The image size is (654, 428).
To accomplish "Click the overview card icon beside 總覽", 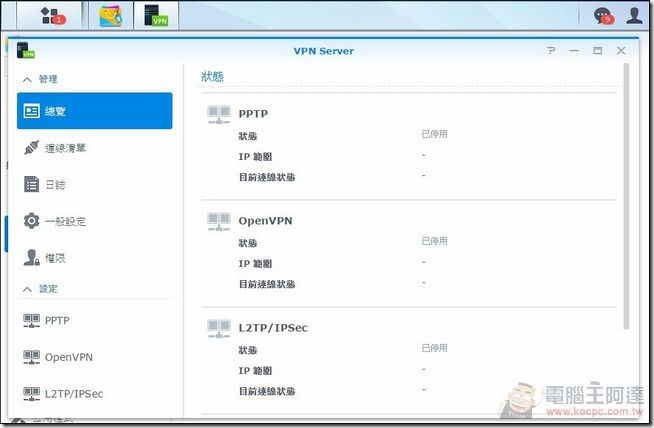I will 32,111.
